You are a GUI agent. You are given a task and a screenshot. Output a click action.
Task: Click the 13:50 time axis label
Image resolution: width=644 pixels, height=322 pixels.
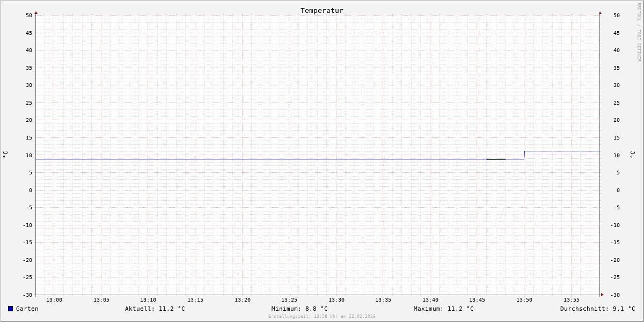pyautogui.click(x=524, y=300)
